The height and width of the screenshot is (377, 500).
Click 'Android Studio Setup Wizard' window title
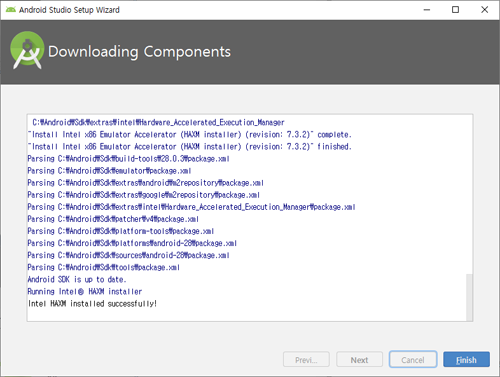69,10
